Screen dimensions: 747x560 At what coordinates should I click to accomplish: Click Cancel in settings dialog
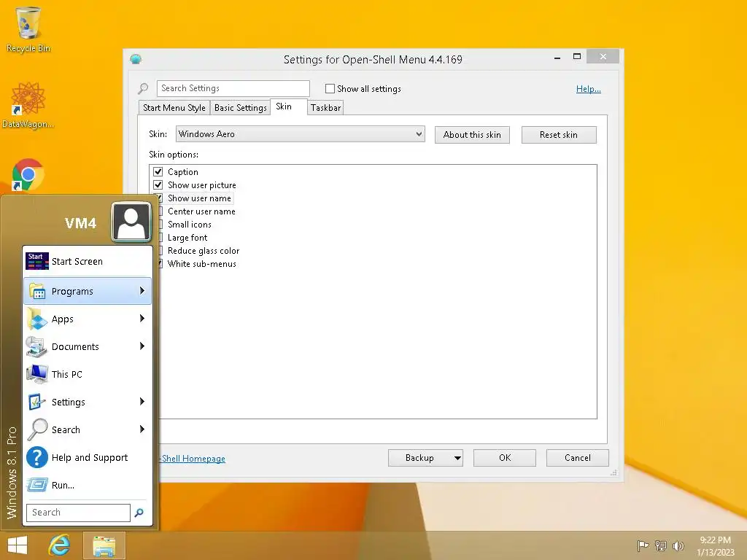tap(578, 458)
